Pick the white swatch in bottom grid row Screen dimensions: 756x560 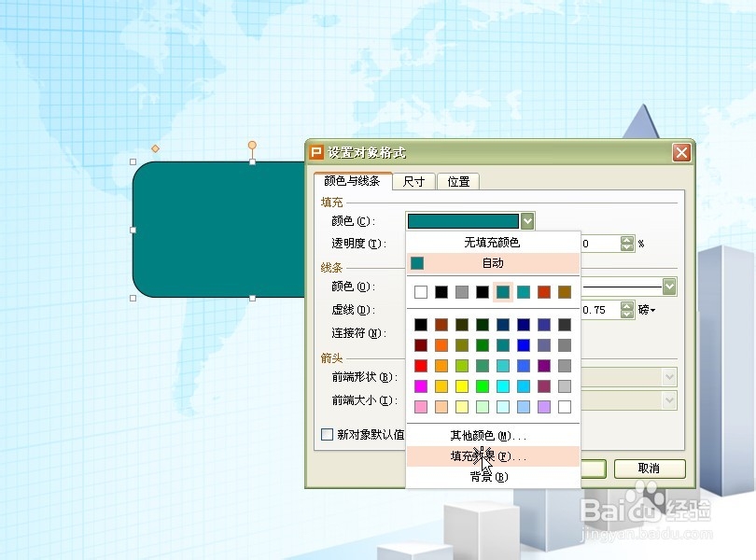pos(565,407)
